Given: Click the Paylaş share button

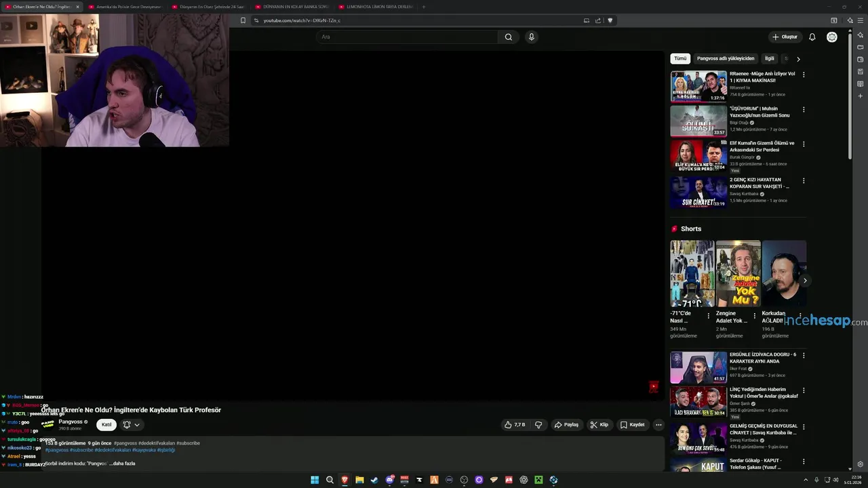Looking at the screenshot, I should pyautogui.click(x=566, y=425).
